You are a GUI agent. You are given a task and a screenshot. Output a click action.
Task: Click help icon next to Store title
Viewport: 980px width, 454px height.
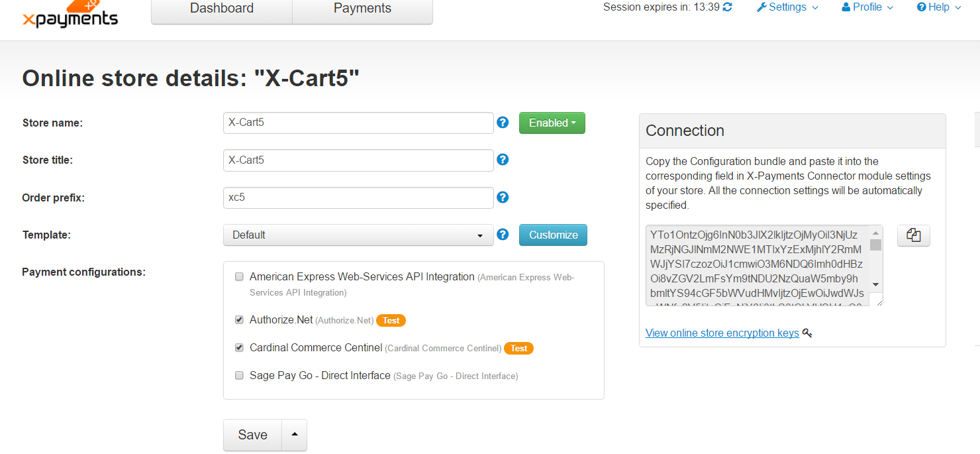point(503,160)
